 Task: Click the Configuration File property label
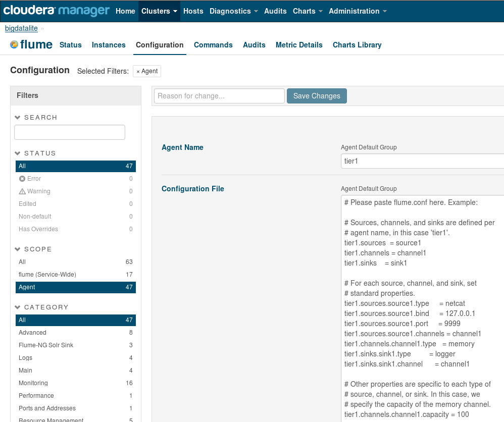pyautogui.click(x=192, y=189)
